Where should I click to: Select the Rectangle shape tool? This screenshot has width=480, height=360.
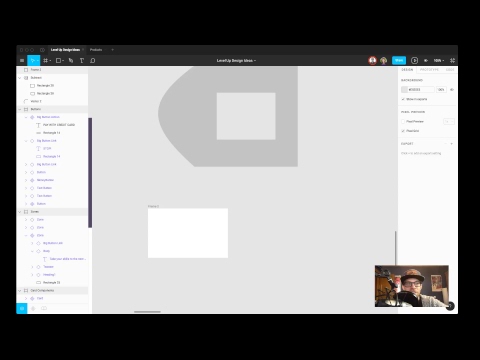pyautogui.click(x=58, y=61)
